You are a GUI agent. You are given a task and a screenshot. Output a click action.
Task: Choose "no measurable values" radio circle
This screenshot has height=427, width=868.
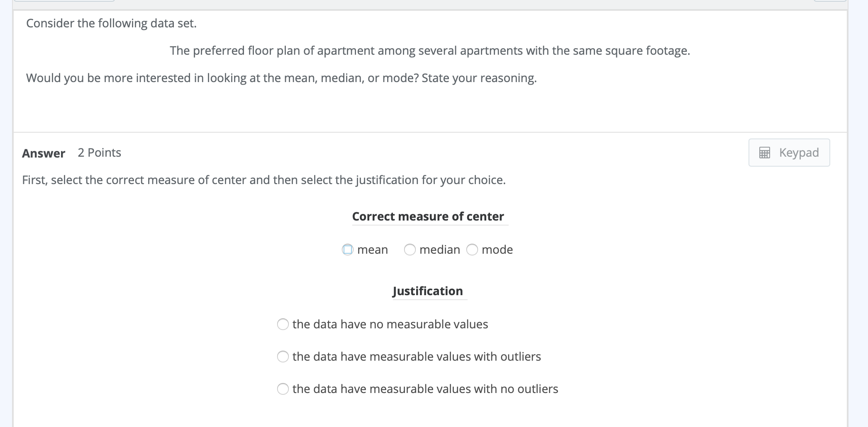[283, 324]
